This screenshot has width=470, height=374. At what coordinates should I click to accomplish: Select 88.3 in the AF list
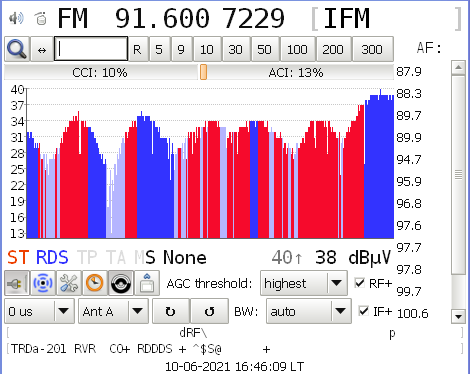409,94
